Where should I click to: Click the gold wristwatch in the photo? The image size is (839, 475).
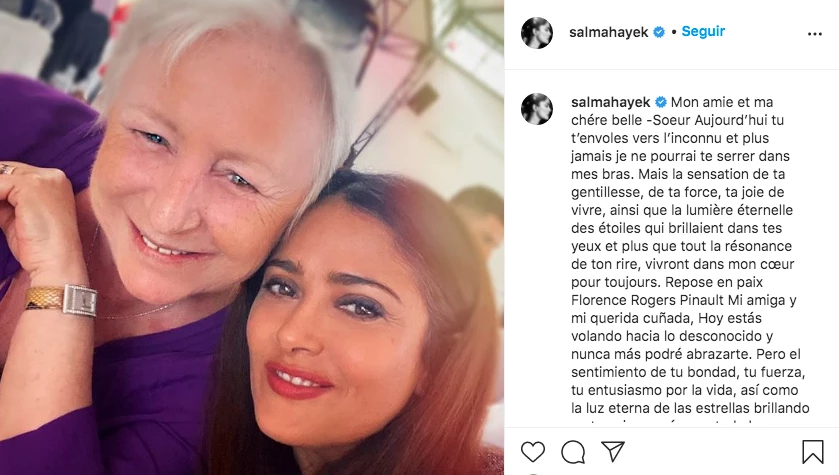(60, 300)
